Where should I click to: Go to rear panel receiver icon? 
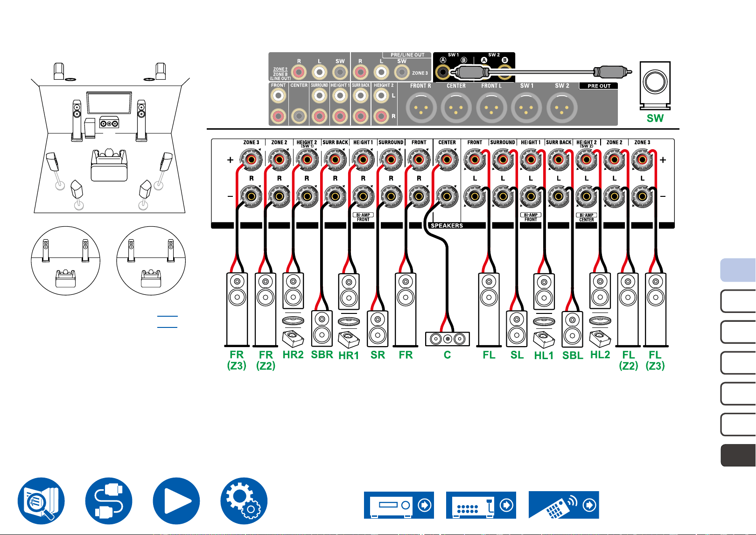coord(481,505)
